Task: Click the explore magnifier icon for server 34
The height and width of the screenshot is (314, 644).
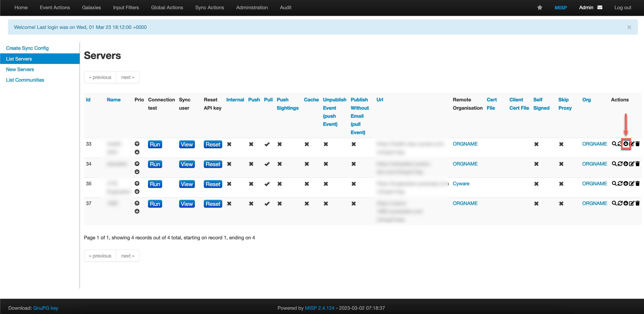Action: (x=614, y=164)
